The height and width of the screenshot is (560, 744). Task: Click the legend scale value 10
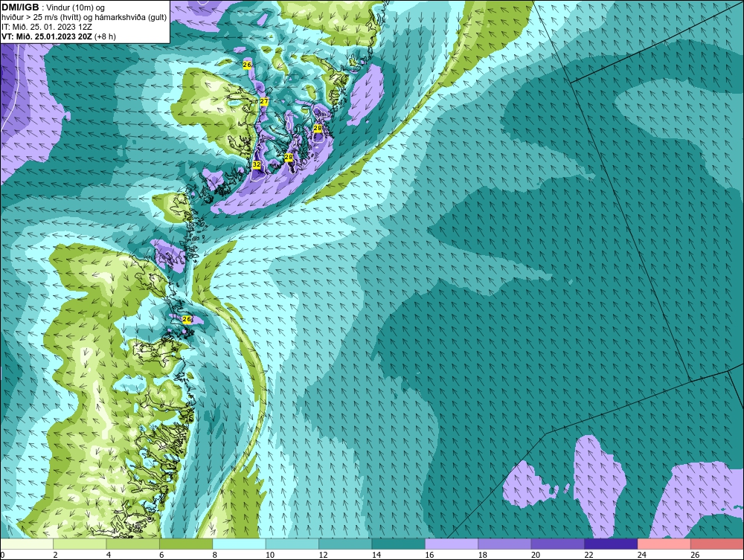(269, 555)
